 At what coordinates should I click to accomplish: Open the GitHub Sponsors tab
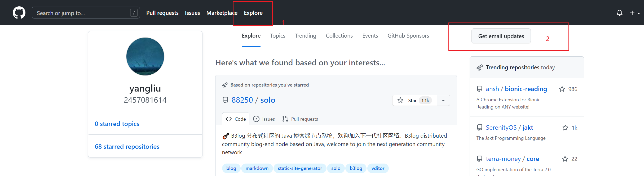408,36
